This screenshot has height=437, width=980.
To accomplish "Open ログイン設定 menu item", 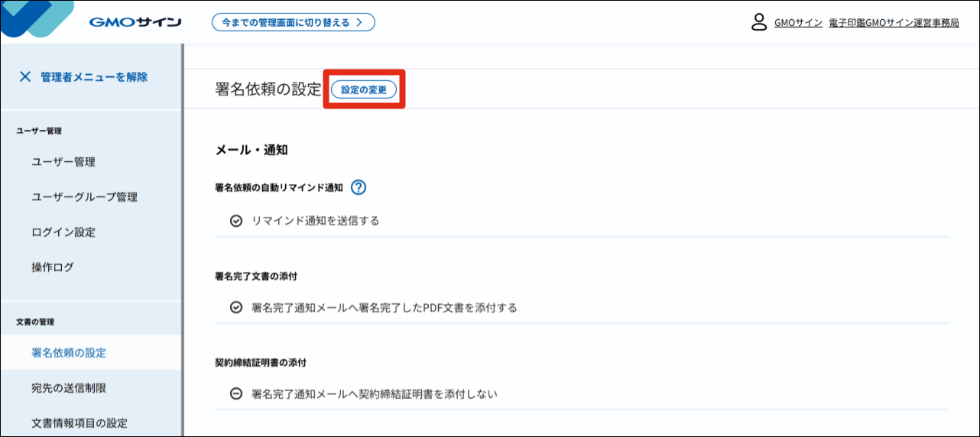I will (x=63, y=232).
